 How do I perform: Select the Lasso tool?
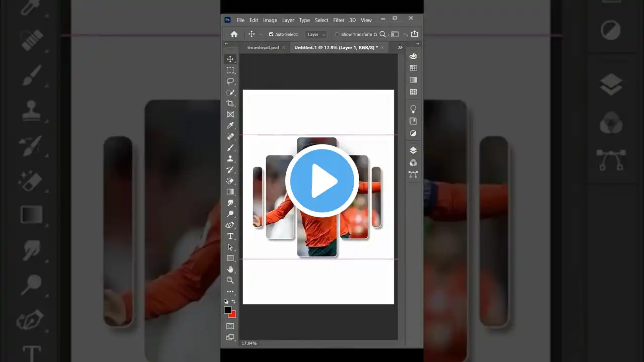coord(230,81)
